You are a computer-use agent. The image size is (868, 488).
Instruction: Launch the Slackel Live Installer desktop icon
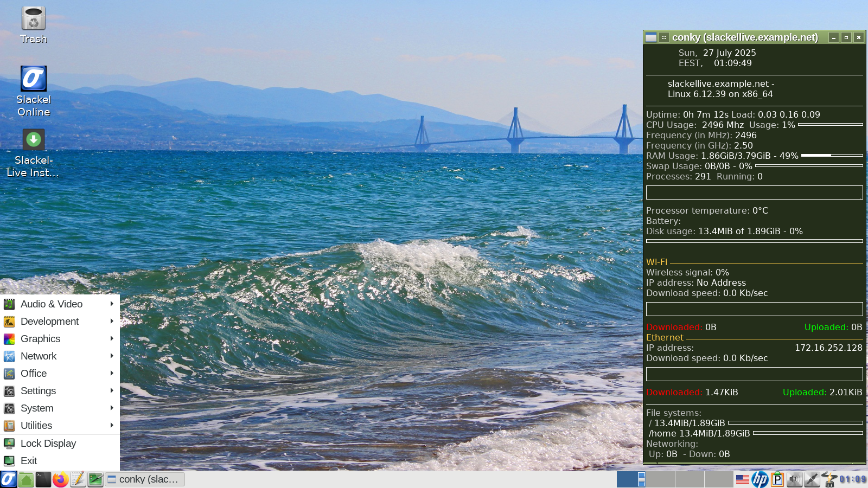coord(34,140)
